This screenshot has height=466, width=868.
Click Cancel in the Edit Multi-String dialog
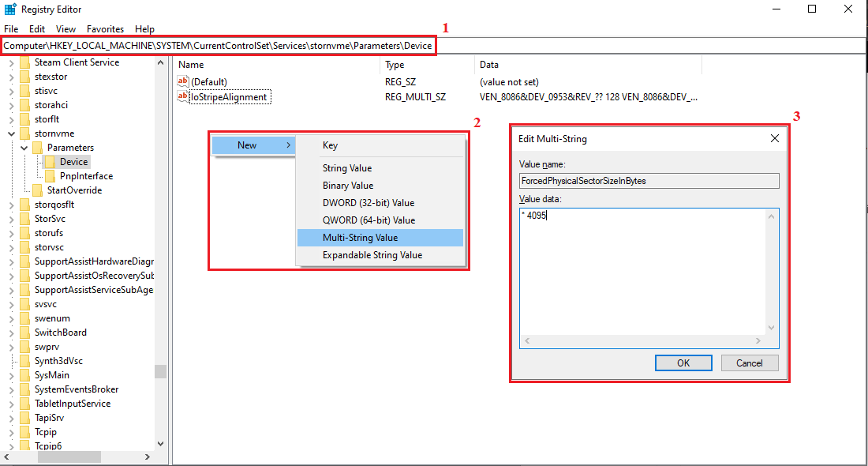pyautogui.click(x=749, y=363)
